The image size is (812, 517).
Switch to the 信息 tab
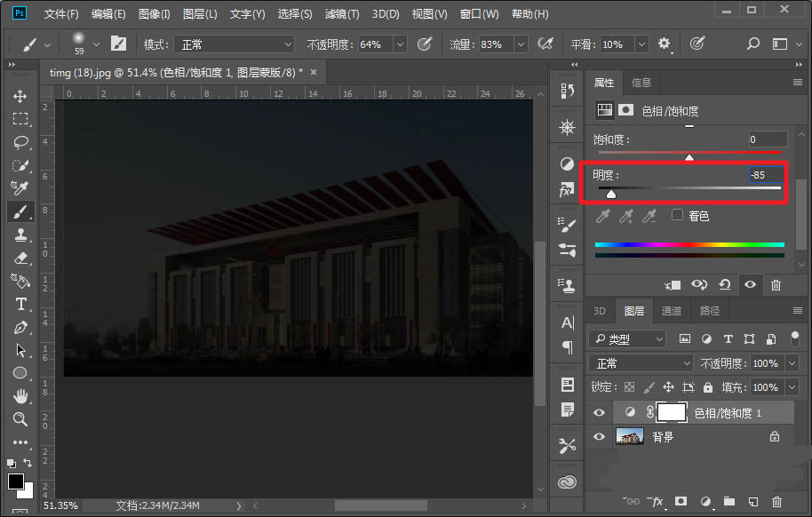[641, 83]
